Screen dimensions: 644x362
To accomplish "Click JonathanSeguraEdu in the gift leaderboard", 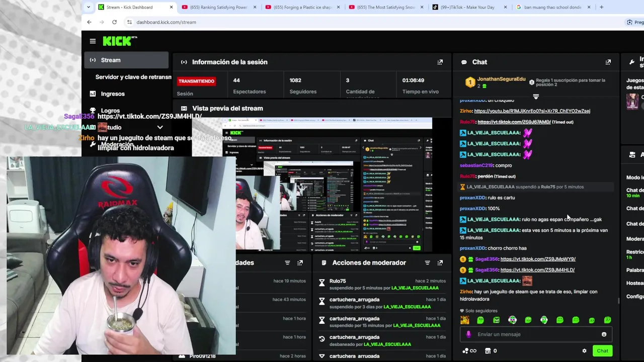I will 501,79.
